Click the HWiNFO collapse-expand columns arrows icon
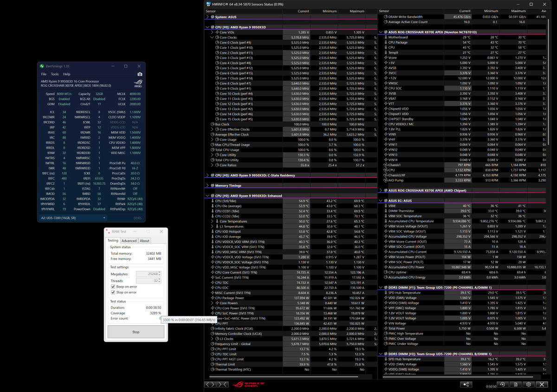 223,384
